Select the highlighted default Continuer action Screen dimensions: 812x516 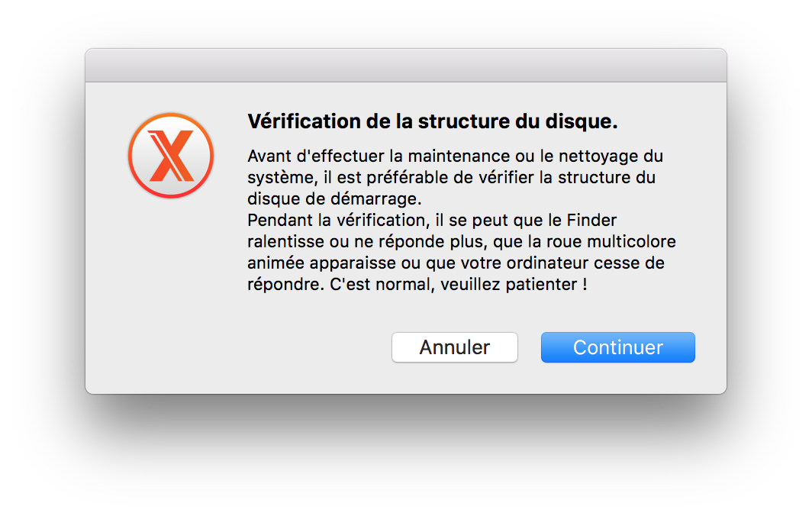pyautogui.click(x=617, y=347)
